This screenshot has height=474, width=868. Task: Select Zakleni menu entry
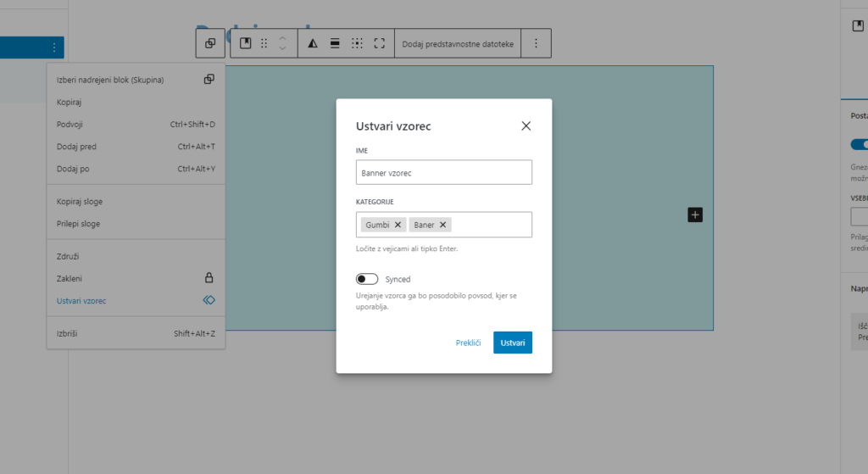tap(136, 278)
